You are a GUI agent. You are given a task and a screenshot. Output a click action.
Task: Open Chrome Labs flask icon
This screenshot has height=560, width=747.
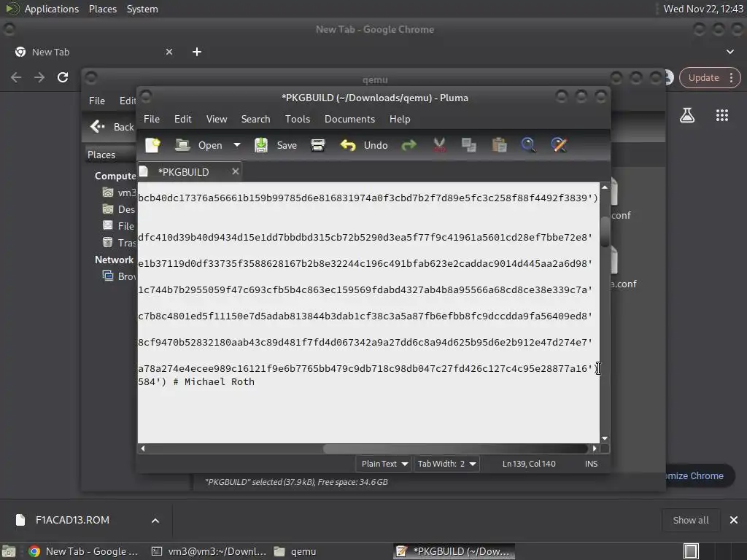(x=687, y=115)
